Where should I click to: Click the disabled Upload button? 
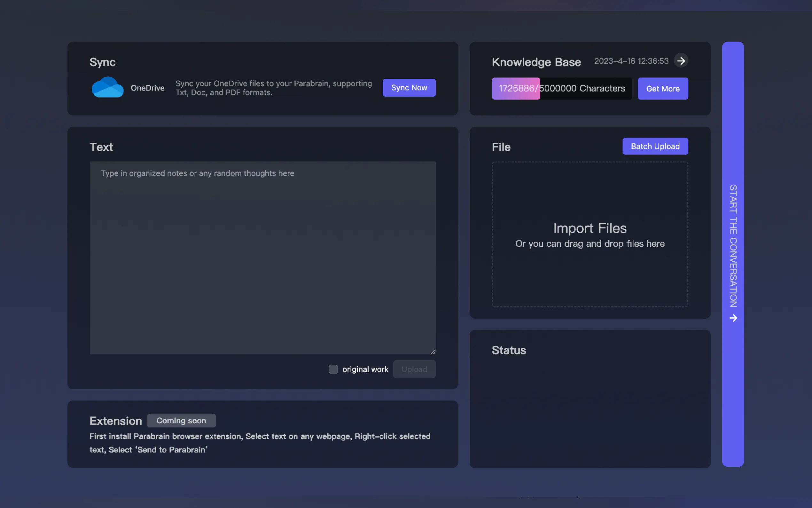[414, 369]
